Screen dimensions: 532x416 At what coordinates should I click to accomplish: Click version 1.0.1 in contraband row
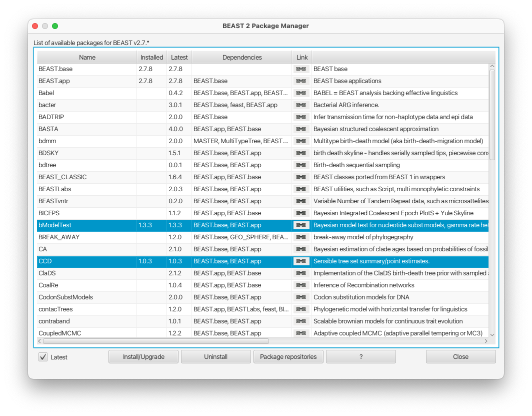(x=174, y=321)
